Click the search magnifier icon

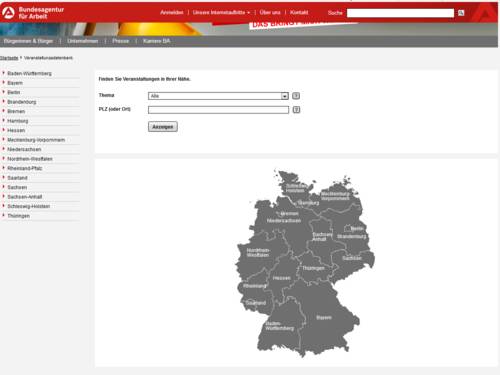[x=461, y=13]
